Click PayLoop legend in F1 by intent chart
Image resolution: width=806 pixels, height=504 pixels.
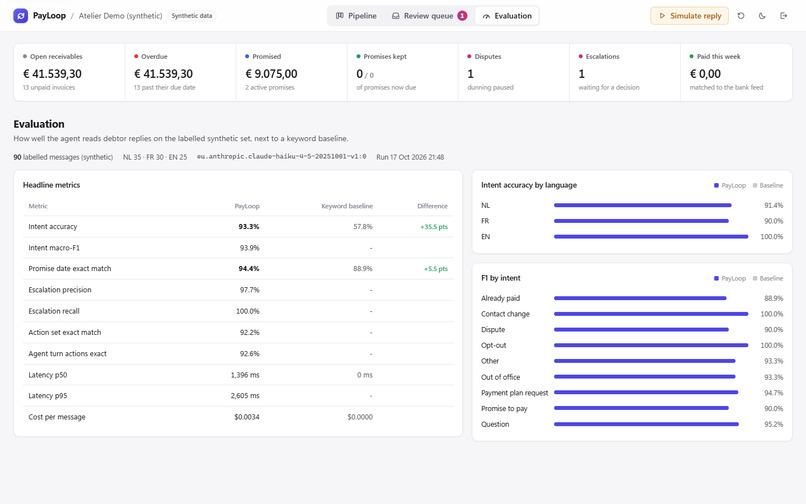pyautogui.click(x=730, y=279)
